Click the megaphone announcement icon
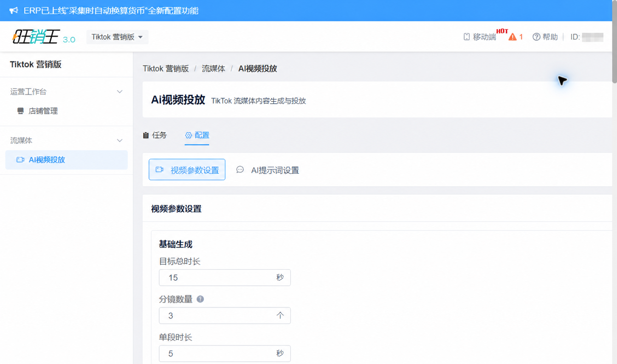Screen dimensions: 617x364 pyautogui.click(x=14, y=11)
